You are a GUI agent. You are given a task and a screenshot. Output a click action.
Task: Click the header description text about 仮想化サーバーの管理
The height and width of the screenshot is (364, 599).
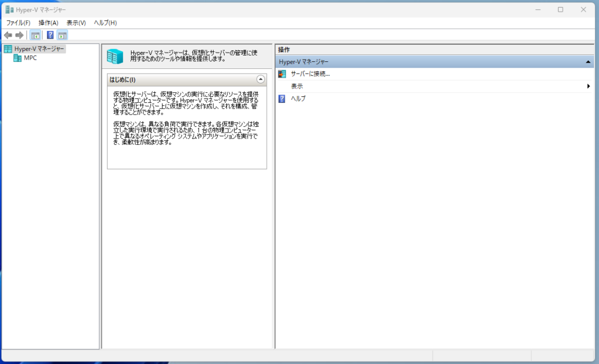194,56
